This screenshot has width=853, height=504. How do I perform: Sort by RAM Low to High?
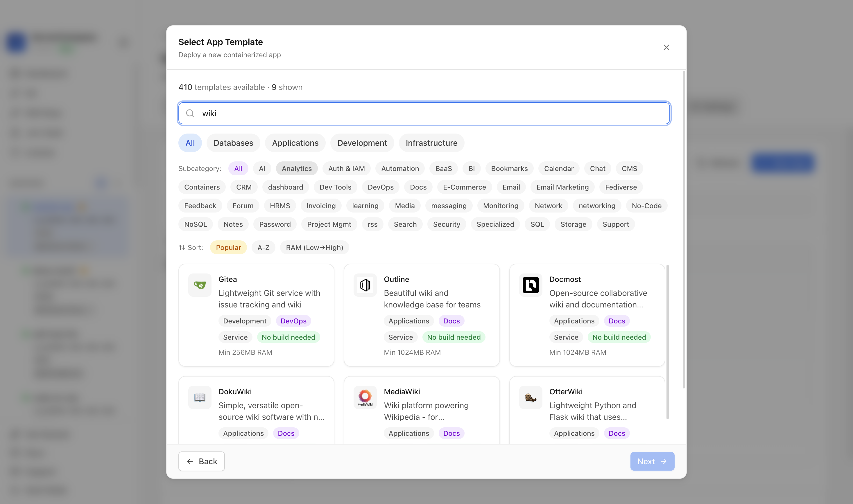point(314,248)
